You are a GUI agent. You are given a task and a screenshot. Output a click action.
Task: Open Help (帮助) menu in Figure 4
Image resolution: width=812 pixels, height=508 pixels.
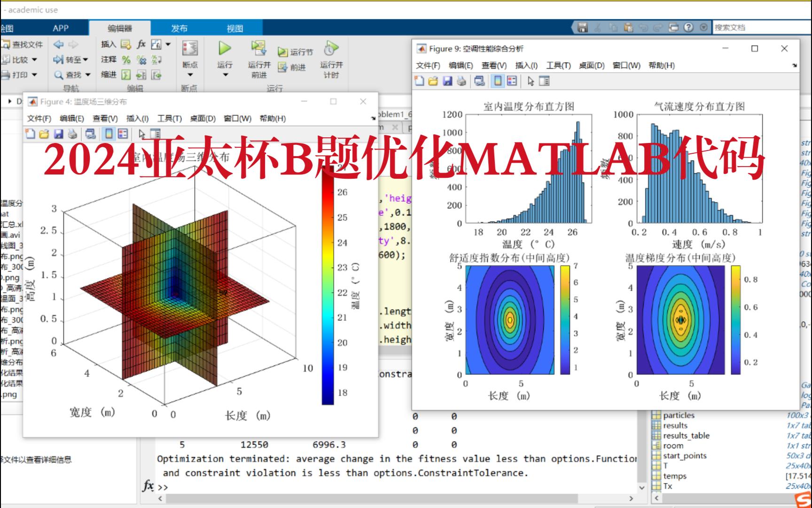pyautogui.click(x=273, y=119)
